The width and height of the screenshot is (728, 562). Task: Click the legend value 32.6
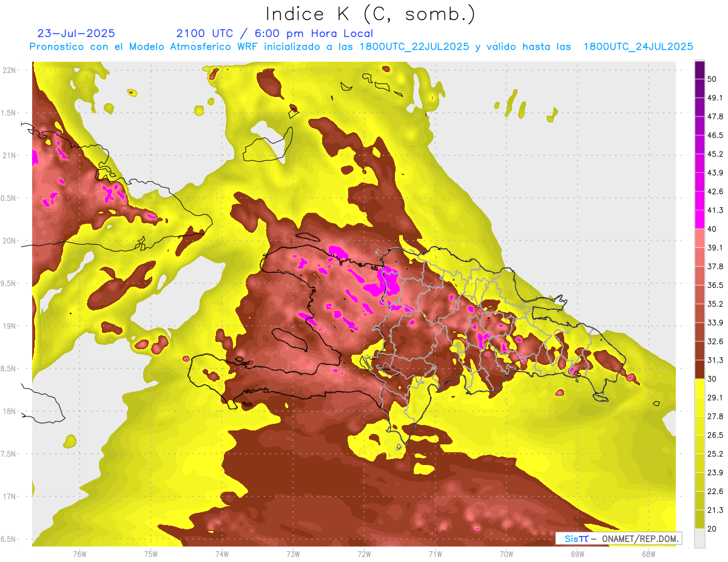[x=715, y=341]
